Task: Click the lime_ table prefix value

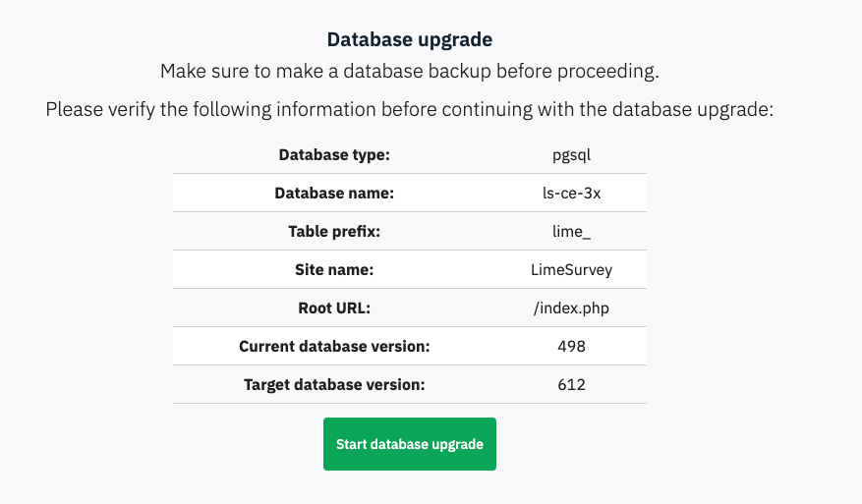Action: click(571, 232)
